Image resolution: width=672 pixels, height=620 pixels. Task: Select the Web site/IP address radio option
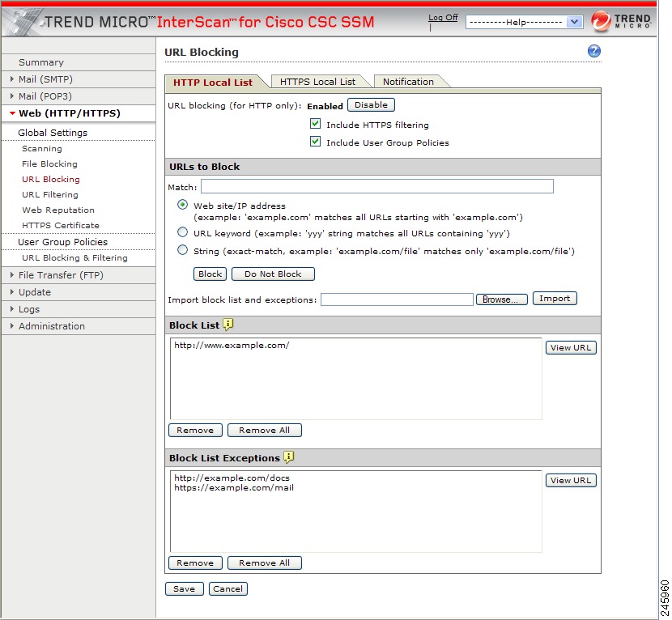click(182, 205)
